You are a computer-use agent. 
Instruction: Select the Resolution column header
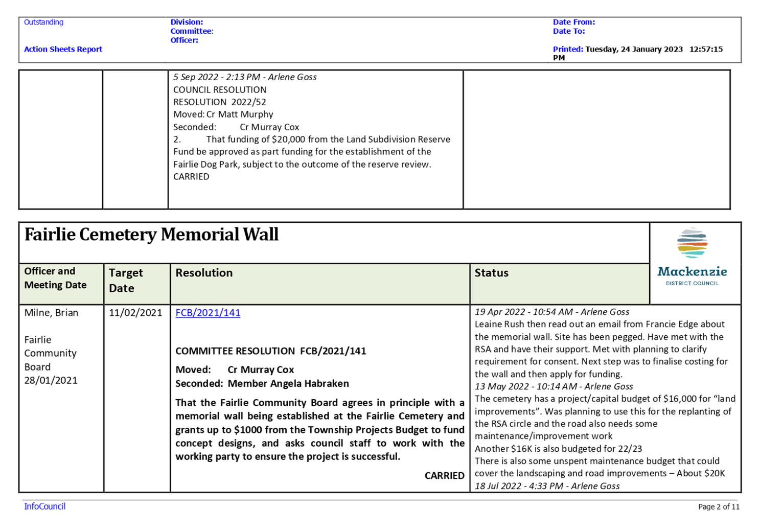(204, 272)
